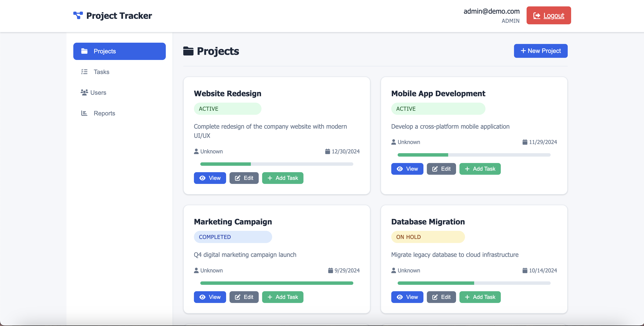
Task: View the Website Redesign project
Action: pos(210,178)
